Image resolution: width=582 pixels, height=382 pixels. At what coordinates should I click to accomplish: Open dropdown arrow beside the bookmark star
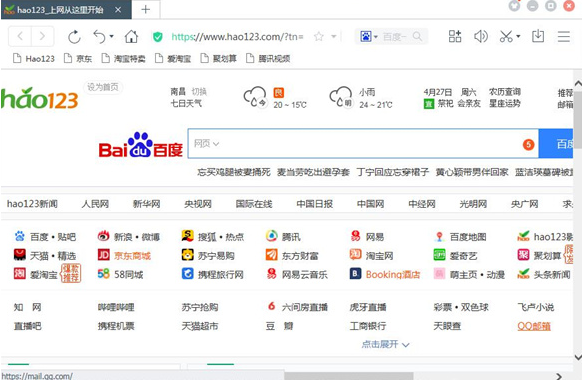334,36
